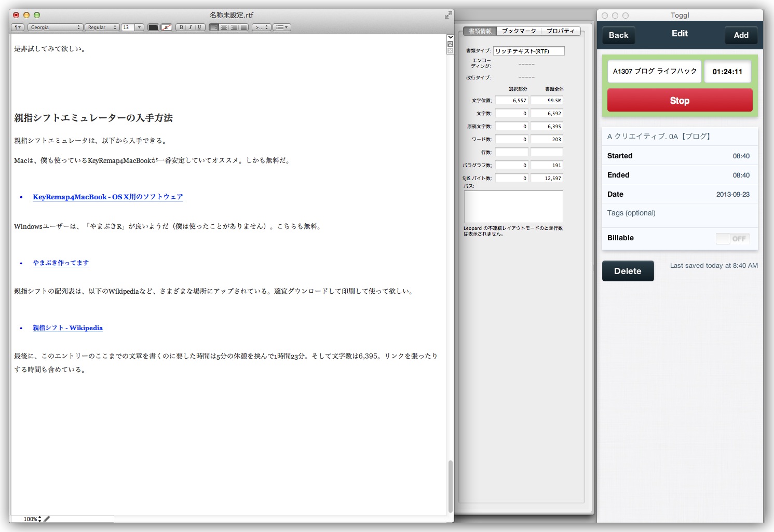
Task: Open the KeyRemap4MacBook link
Action: pos(107,197)
